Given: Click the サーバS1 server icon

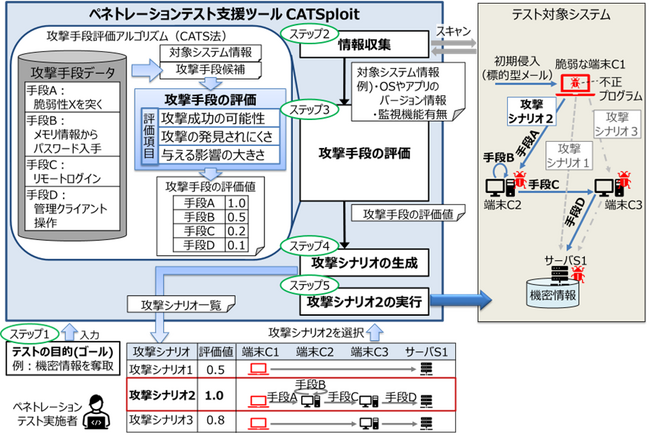Looking at the screenshot, I should click(560, 276).
